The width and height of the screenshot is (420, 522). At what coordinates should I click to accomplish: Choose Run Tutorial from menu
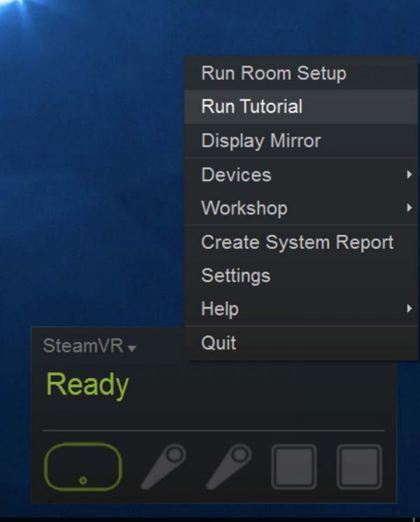(x=301, y=107)
